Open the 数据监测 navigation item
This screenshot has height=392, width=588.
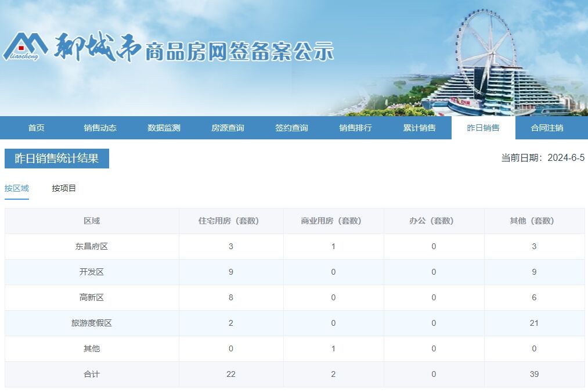tap(164, 128)
